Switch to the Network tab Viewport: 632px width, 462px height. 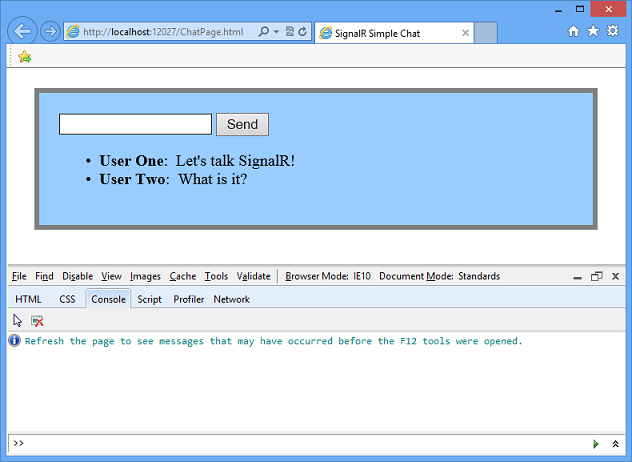coord(231,299)
